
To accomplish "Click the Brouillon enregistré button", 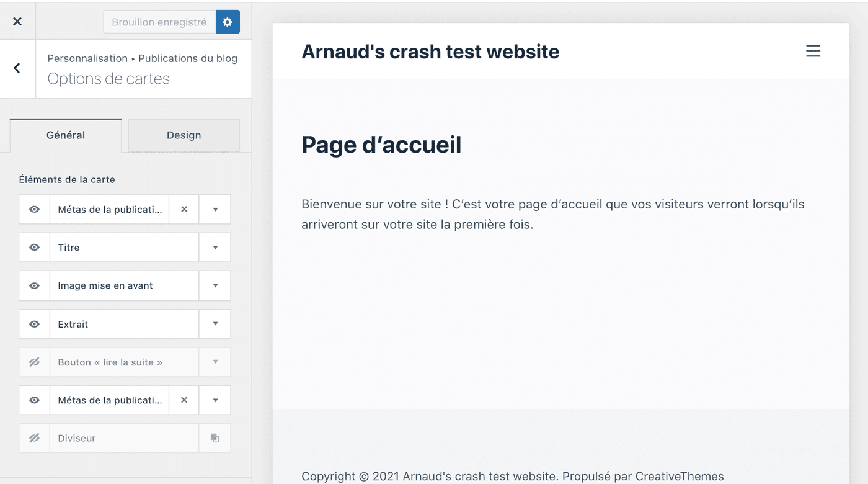I will [x=159, y=22].
